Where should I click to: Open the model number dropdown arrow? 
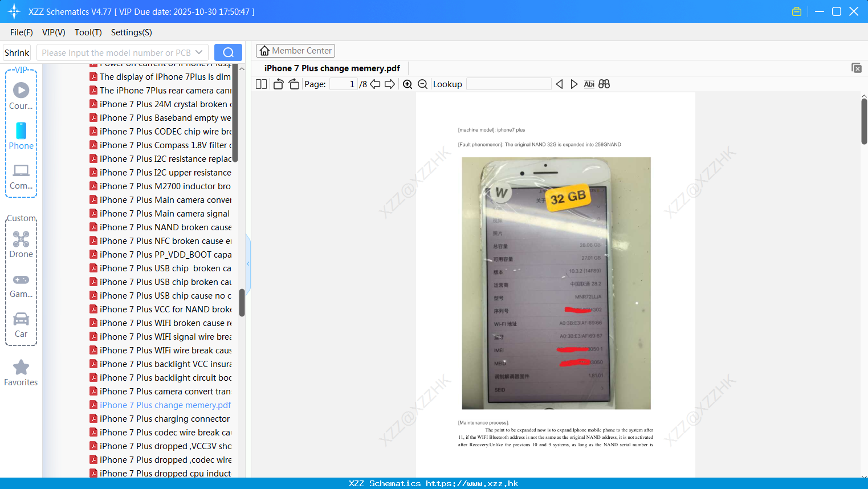199,52
